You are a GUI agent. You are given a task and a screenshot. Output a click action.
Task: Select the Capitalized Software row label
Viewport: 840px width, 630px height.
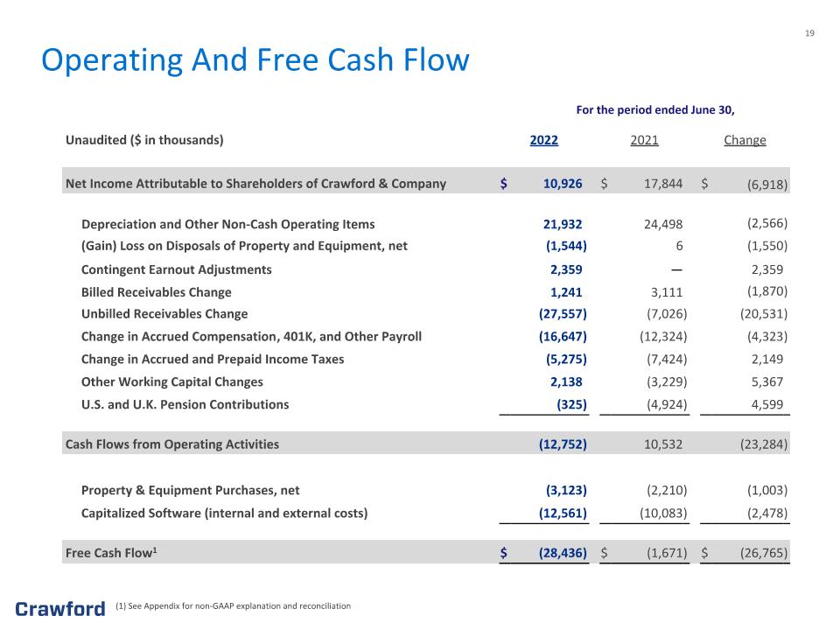point(225,514)
